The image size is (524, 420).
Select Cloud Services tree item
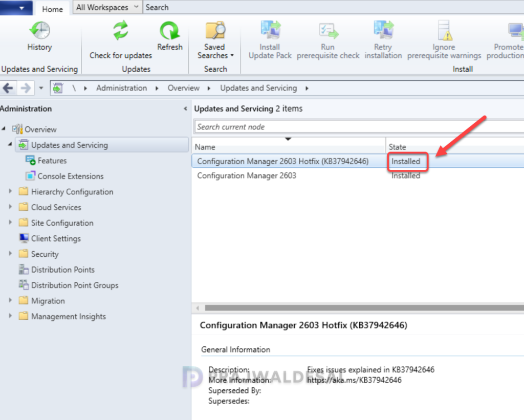[56, 207]
